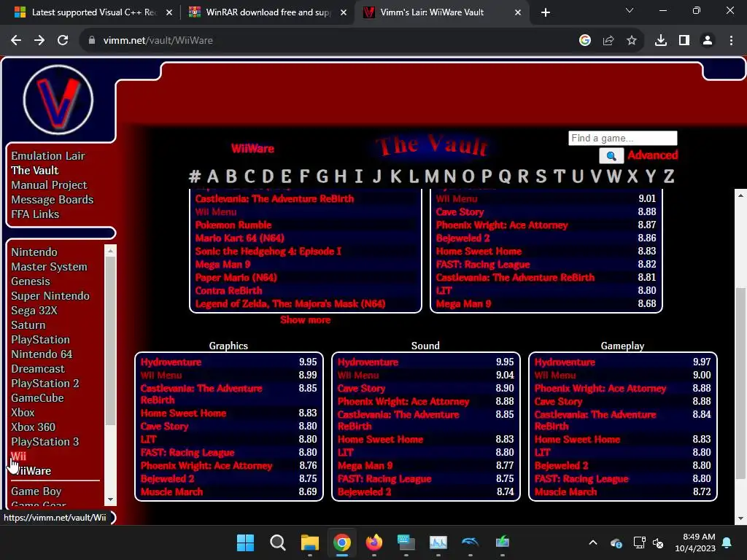Browse games starting with letter Z
Image resolution: width=747 pixels, height=560 pixels.
tap(669, 176)
